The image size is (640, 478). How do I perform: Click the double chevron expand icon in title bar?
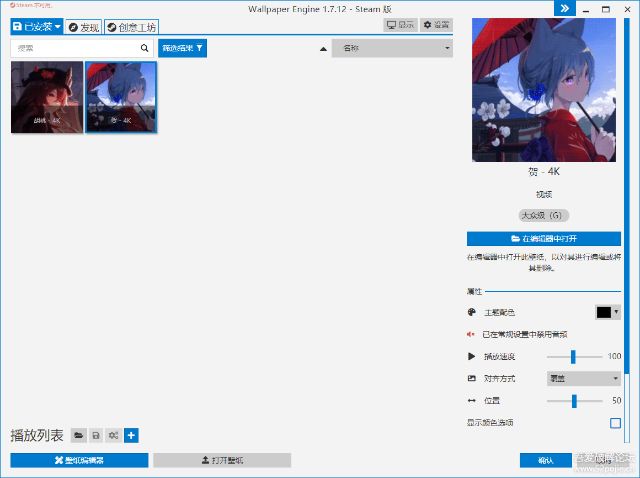pyautogui.click(x=565, y=8)
